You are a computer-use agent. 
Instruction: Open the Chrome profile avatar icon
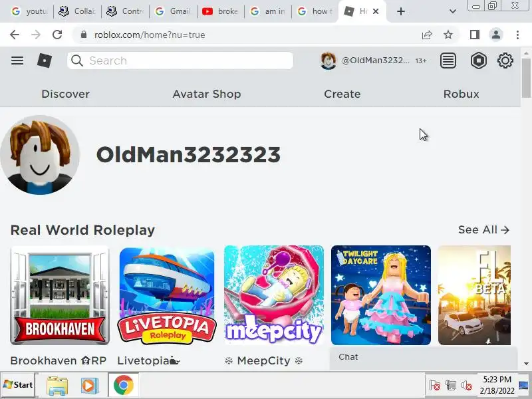[496, 35]
